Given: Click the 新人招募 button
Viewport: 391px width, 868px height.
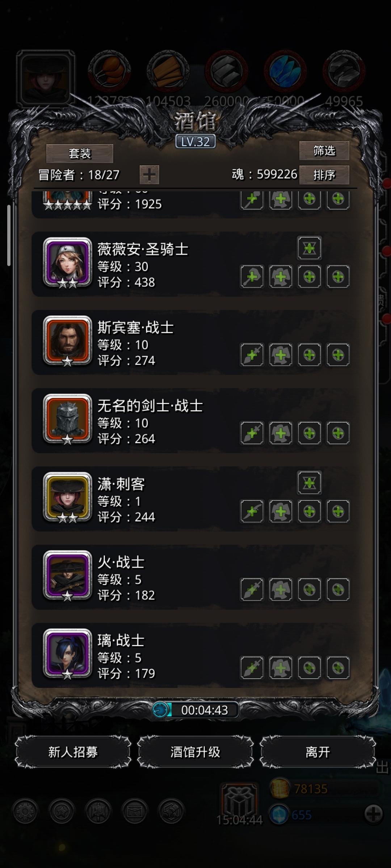Looking at the screenshot, I should click(73, 752).
